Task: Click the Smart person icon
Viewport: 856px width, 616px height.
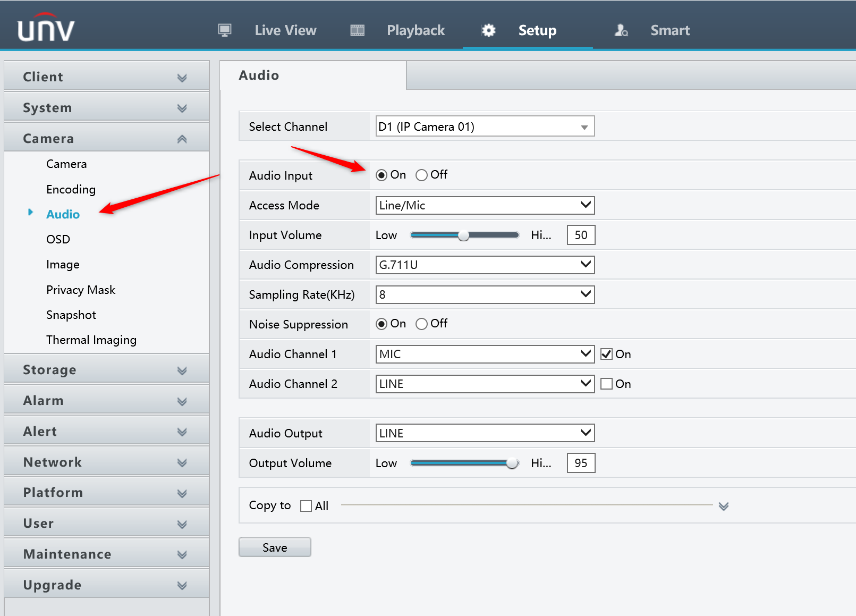Action: tap(620, 30)
